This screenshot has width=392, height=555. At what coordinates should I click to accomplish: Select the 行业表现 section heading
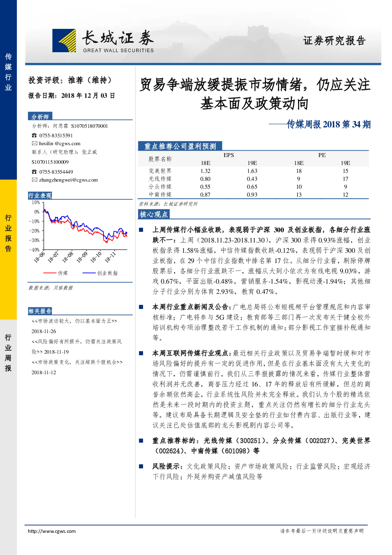click(40, 196)
